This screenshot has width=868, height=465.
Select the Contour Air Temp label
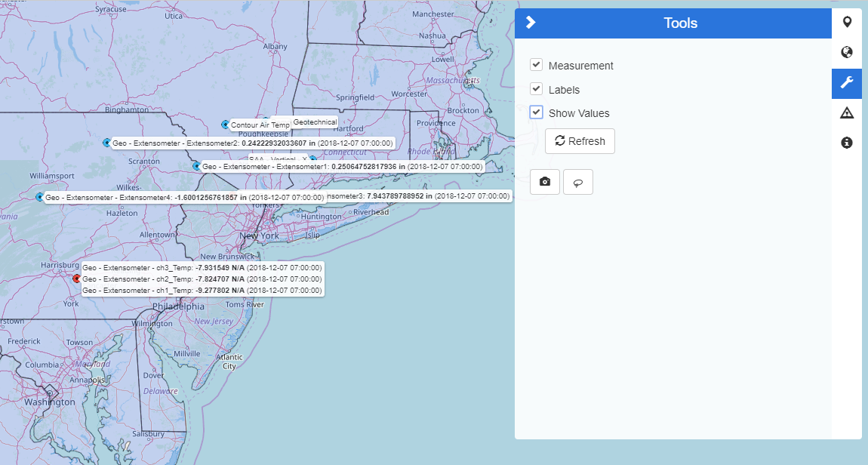click(260, 125)
